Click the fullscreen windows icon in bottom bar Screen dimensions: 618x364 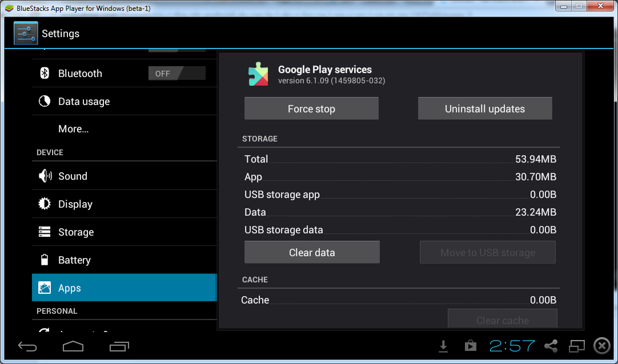coord(577,346)
